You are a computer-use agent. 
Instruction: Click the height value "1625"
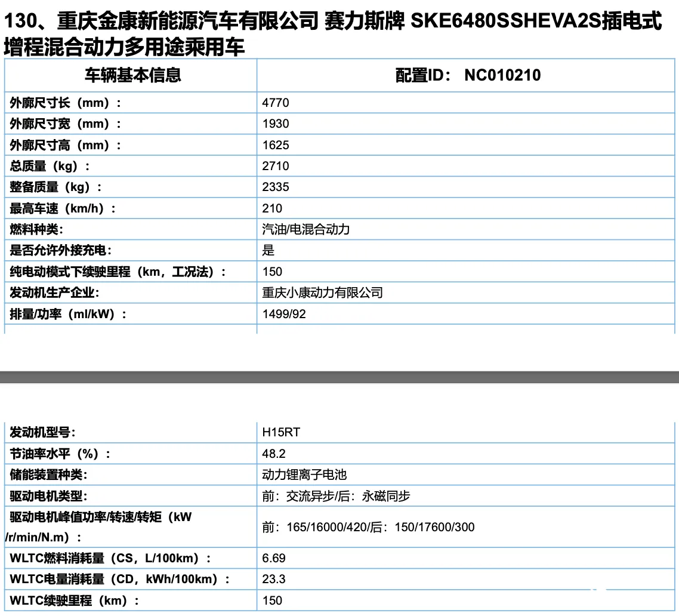point(276,145)
